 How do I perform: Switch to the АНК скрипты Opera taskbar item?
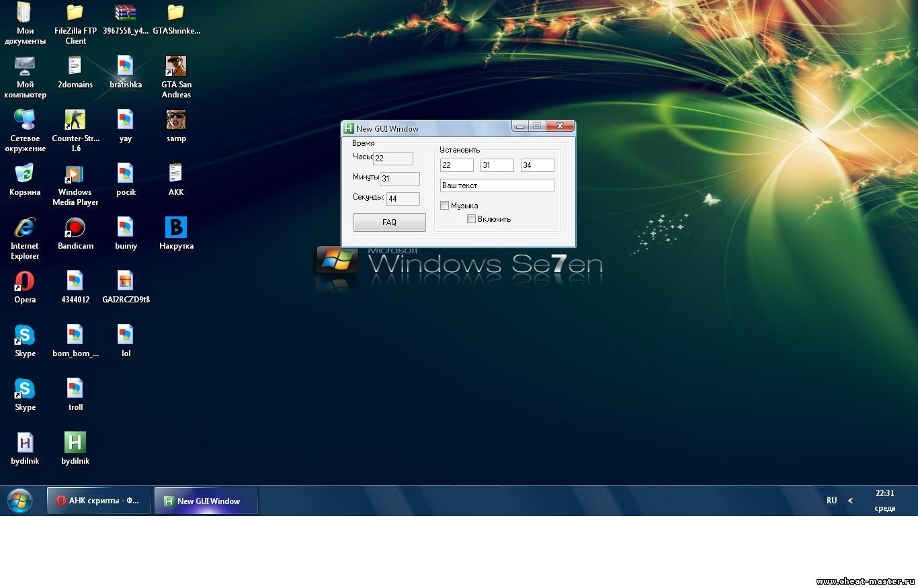tap(98, 501)
